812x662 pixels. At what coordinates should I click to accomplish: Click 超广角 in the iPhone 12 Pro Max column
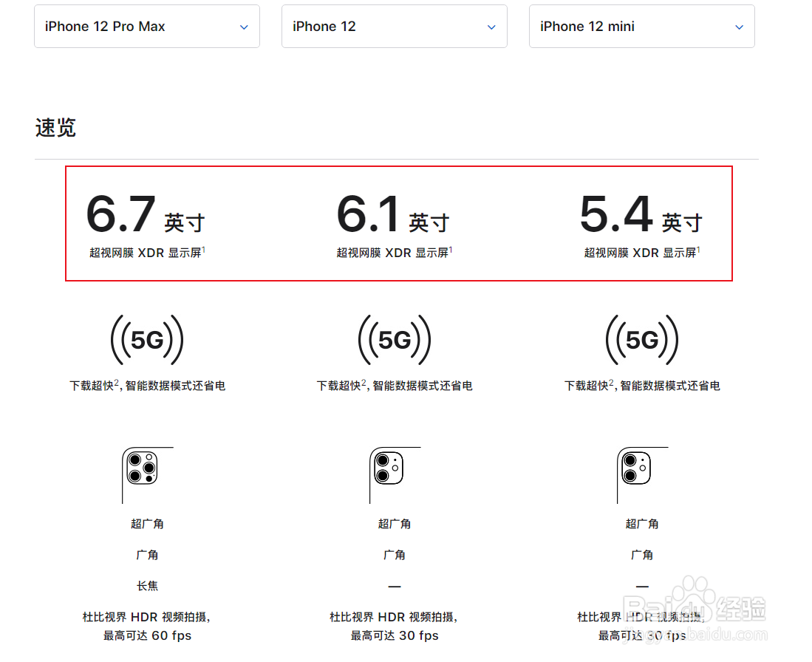pyautogui.click(x=147, y=524)
